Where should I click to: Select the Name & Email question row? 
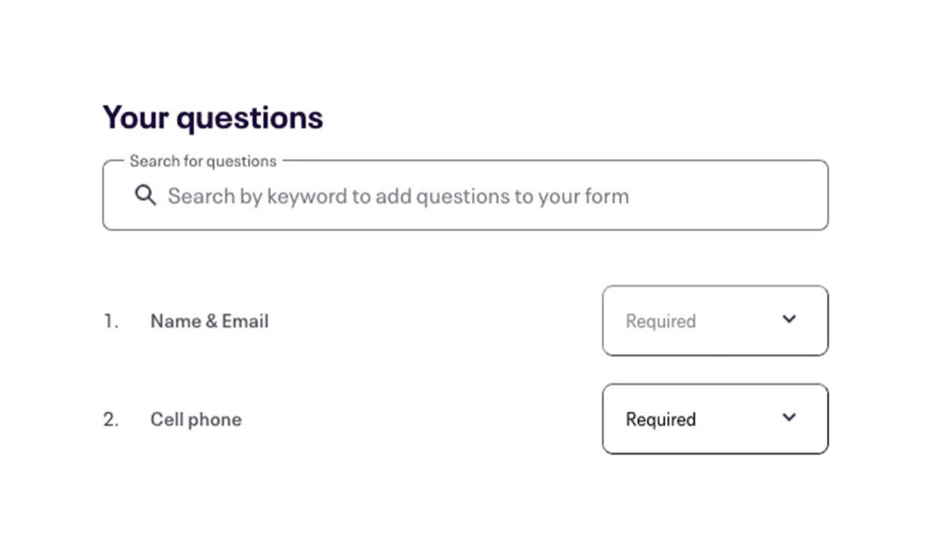pos(465,321)
